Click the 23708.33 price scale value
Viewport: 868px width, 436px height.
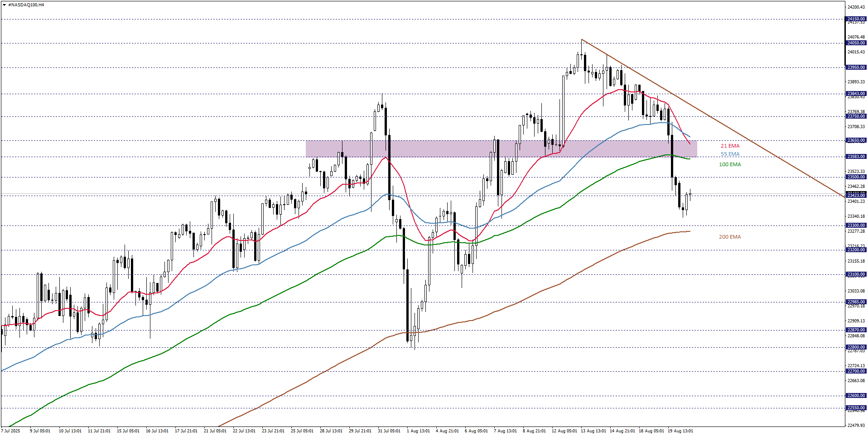tap(856, 127)
